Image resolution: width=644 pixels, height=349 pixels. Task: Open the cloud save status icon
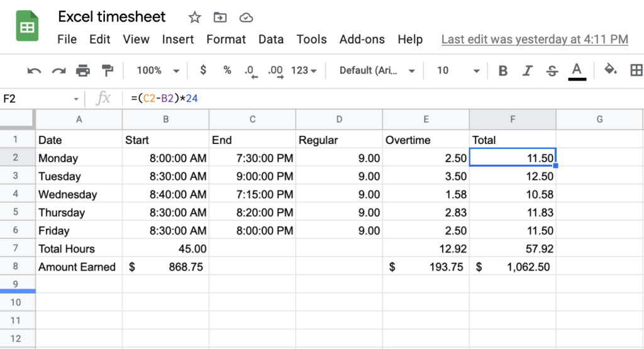click(247, 17)
